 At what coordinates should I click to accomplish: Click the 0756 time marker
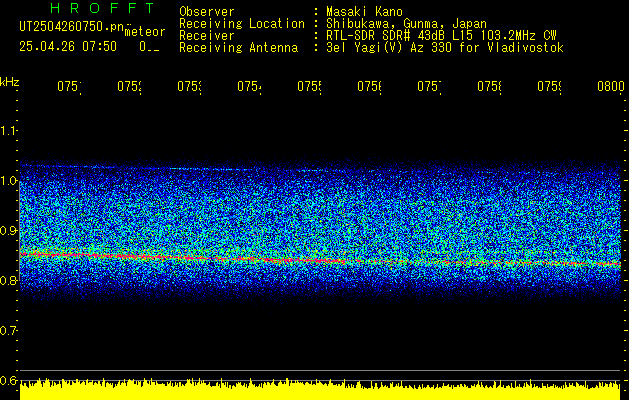pyautogui.click(x=369, y=86)
